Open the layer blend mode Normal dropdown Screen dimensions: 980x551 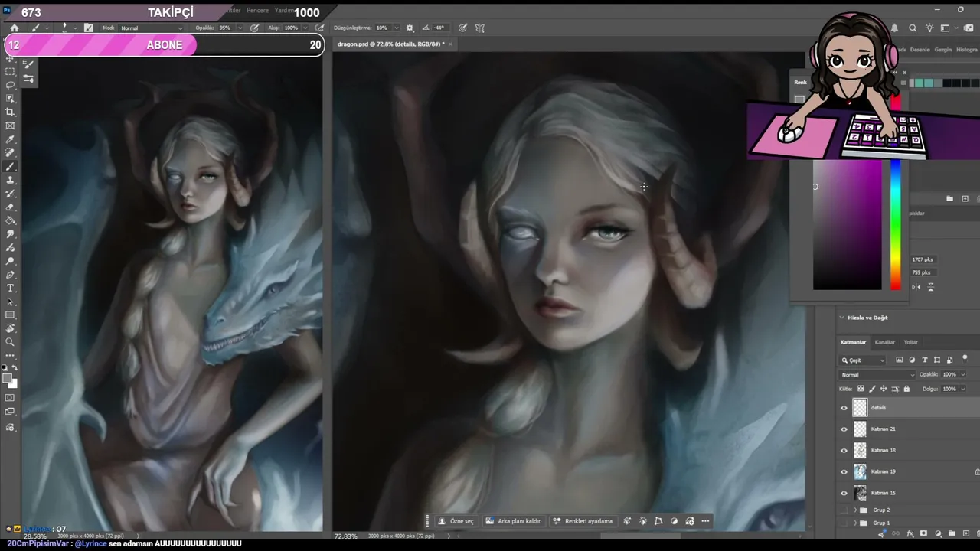point(877,375)
